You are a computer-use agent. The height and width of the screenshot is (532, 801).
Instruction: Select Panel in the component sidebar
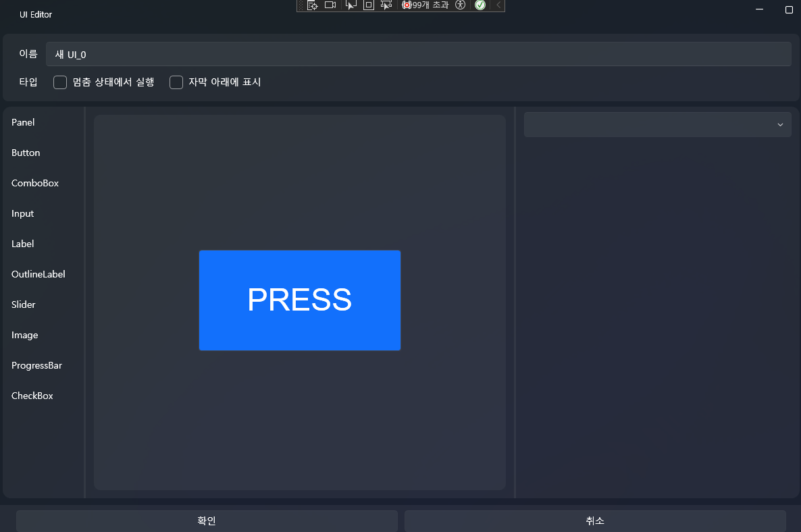(x=23, y=122)
